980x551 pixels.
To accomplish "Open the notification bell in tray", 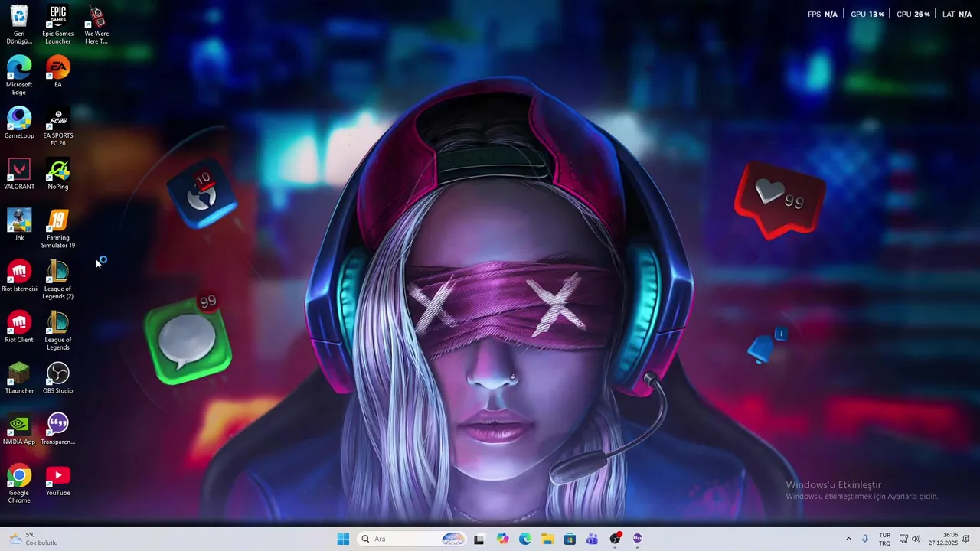I will tap(966, 539).
